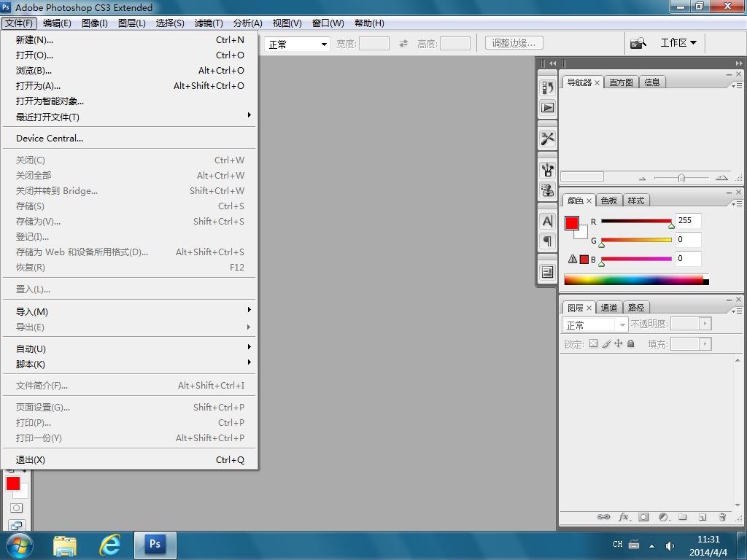Click the quick mask mode icon
Viewport: 747px width, 560px height.
tap(16, 507)
